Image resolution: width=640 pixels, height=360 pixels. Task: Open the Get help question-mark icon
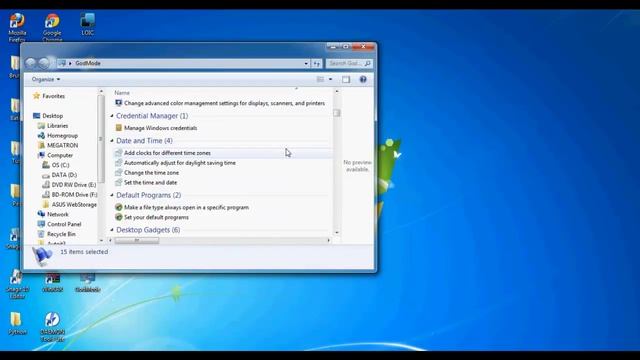point(363,79)
